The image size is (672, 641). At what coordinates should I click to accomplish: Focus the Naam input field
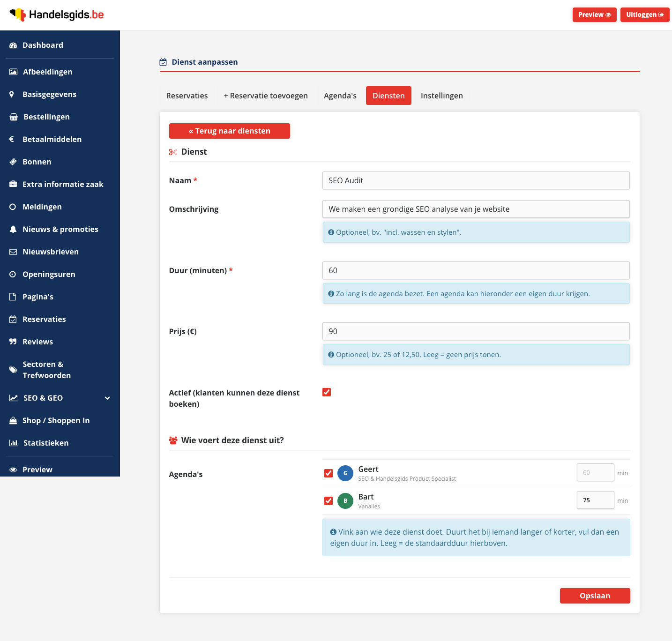point(476,180)
